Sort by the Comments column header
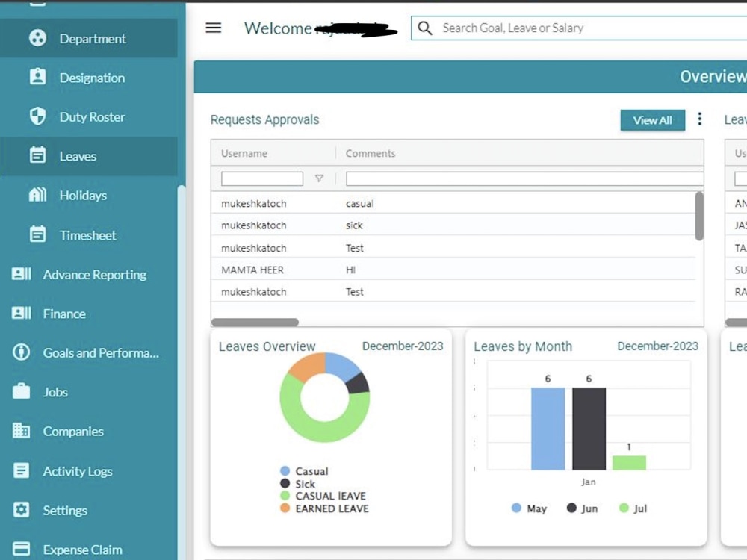Screen dimensions: 747x560 (371, 153)
